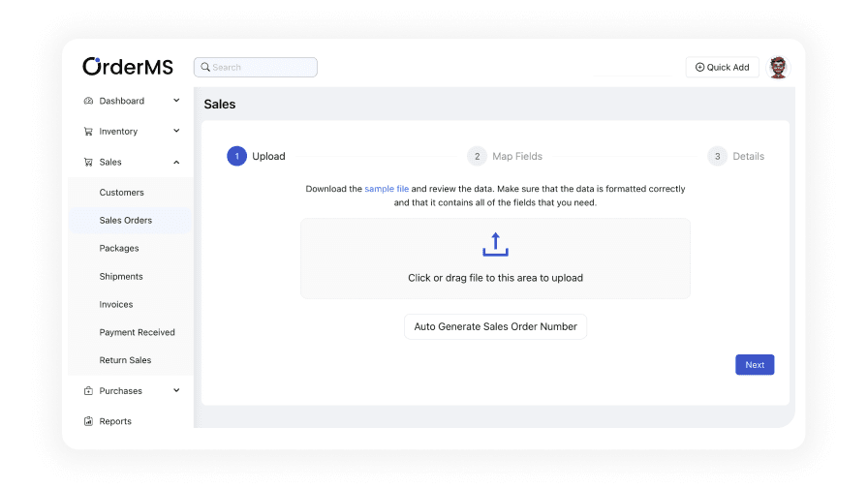
Task: Click the Inventory cart icon in sidebar
Action: tap(88, 132)
